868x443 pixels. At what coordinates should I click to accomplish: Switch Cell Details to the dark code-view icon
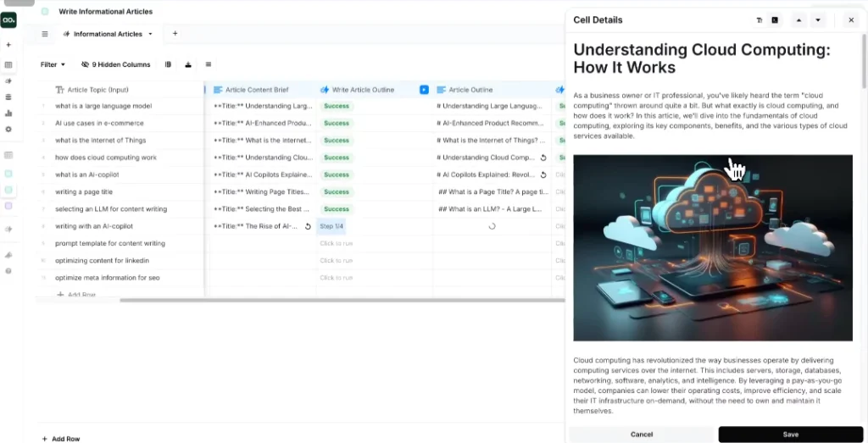(775, 20)
